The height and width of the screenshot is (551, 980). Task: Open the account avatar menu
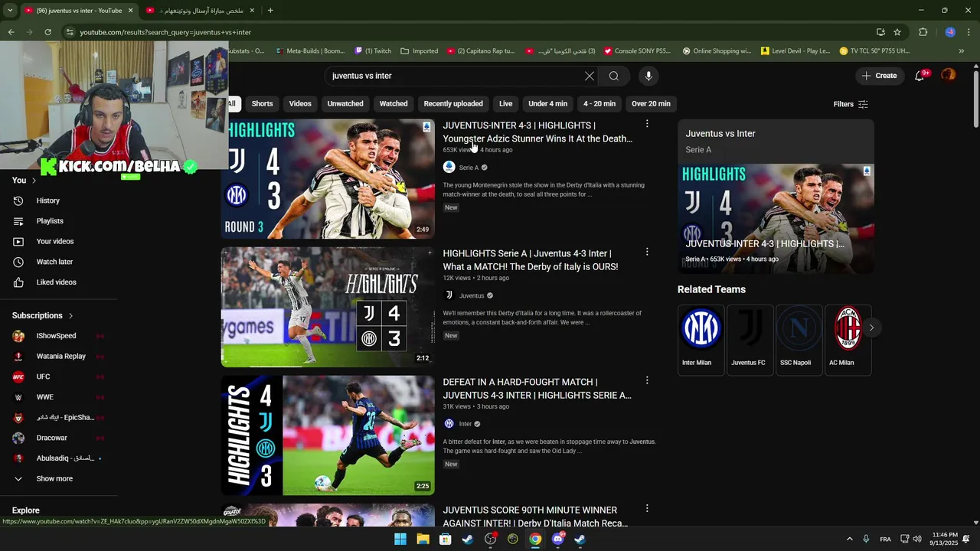coord(948,75)
